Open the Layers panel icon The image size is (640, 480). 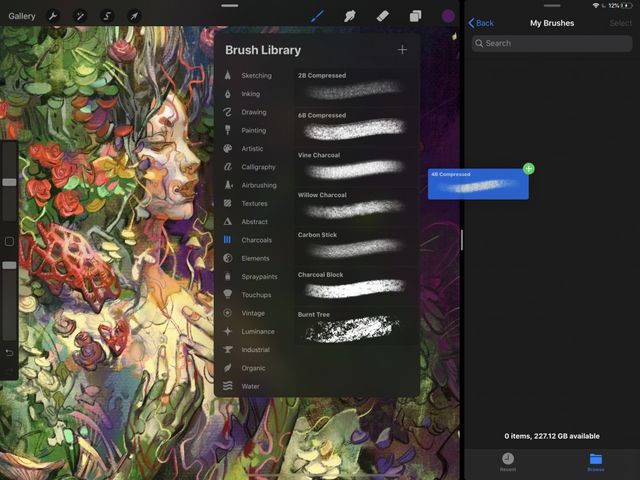pos(416,16)
